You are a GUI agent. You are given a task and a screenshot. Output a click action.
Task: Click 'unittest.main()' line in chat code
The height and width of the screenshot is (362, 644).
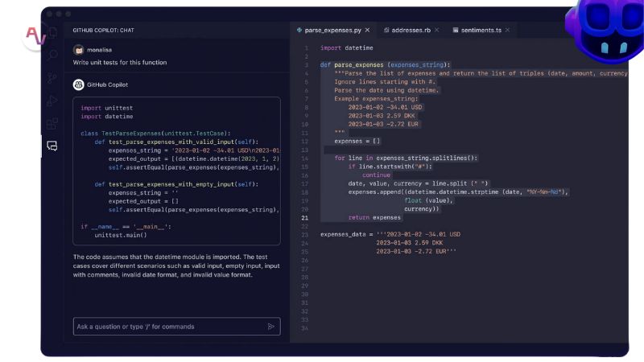coord(121,235)
